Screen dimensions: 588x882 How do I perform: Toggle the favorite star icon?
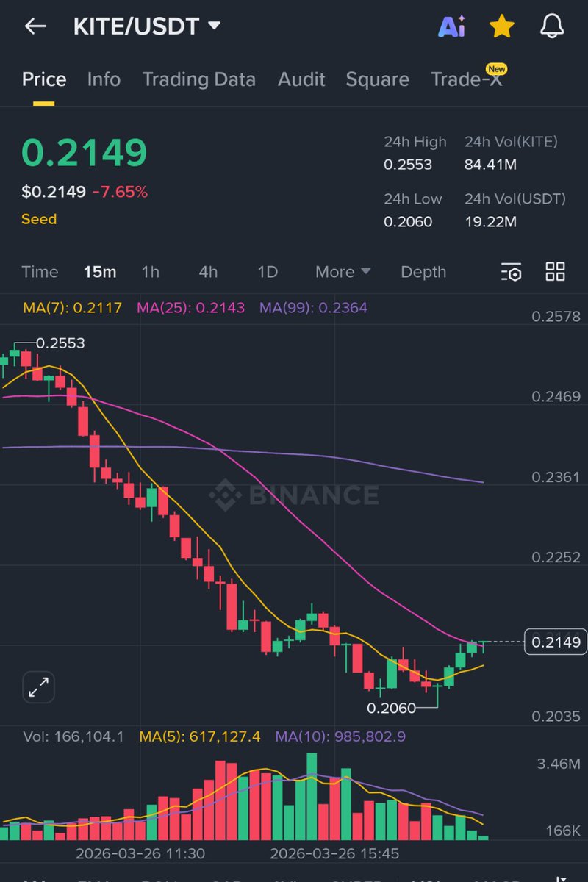coord(502,26)
